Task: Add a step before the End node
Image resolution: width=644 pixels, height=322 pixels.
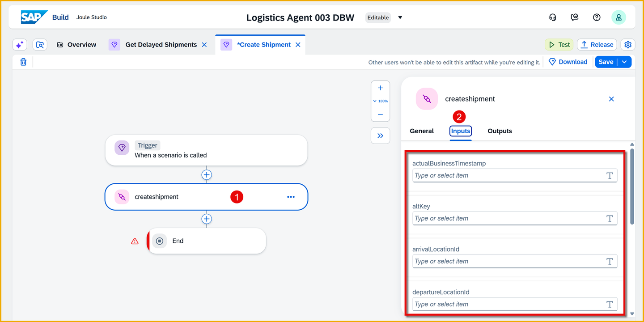Action: tap(207, 219)
